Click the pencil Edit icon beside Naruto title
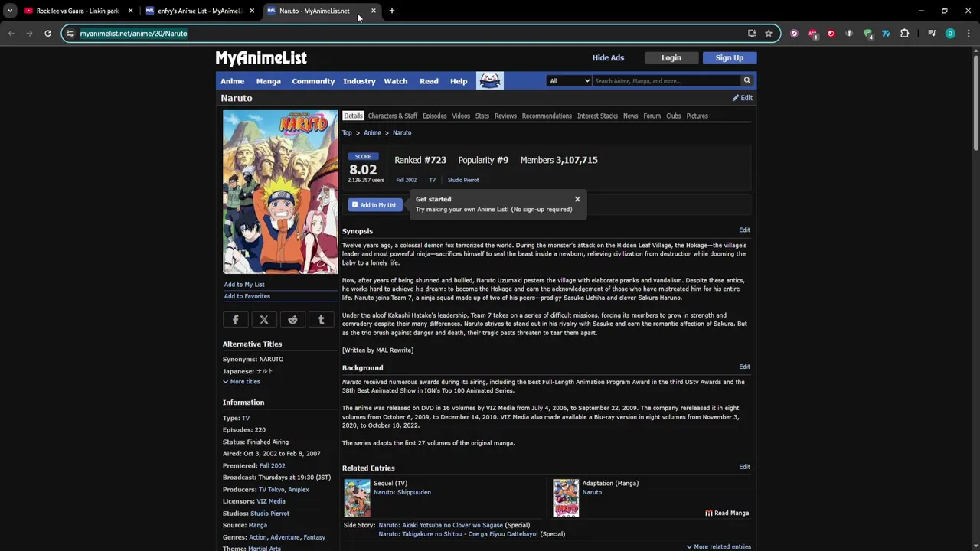This screenshot has height=551, width=980. 742,98
